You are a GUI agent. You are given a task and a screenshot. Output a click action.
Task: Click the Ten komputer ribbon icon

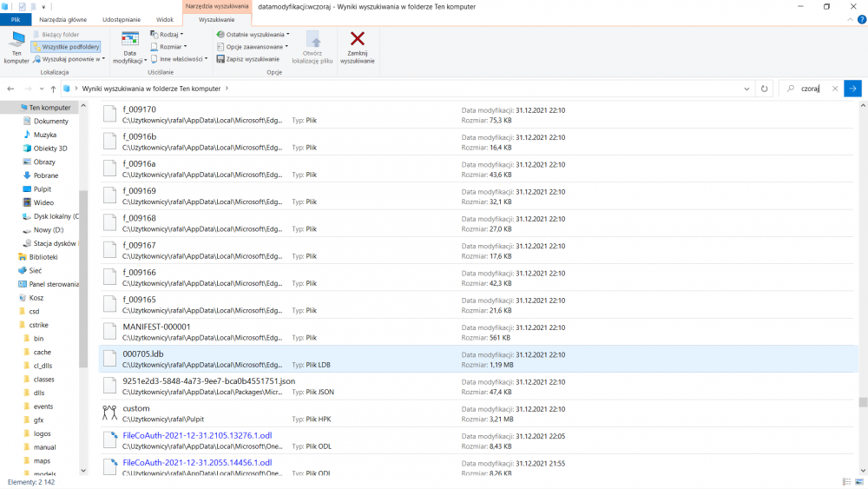pos(16,40)
